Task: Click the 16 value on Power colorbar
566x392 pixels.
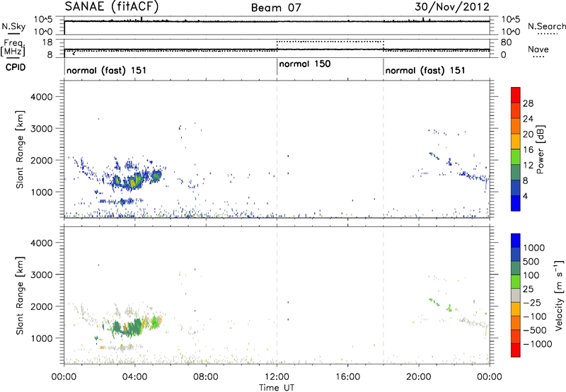Action: point(528,150)
